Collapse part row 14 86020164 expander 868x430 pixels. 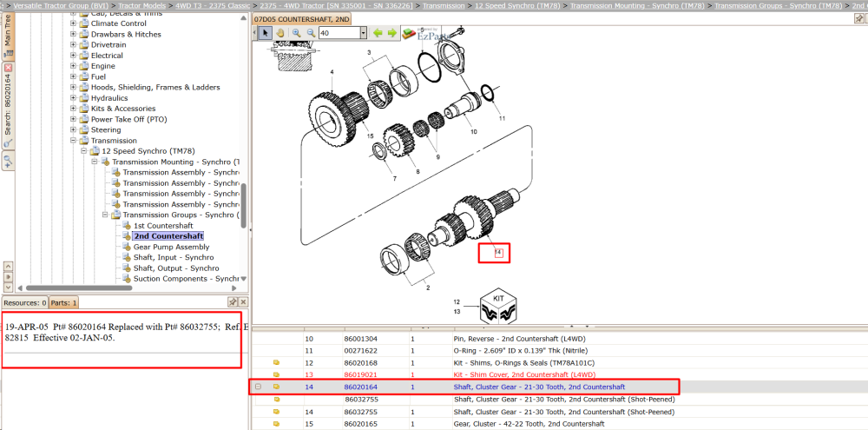point(258,387)
